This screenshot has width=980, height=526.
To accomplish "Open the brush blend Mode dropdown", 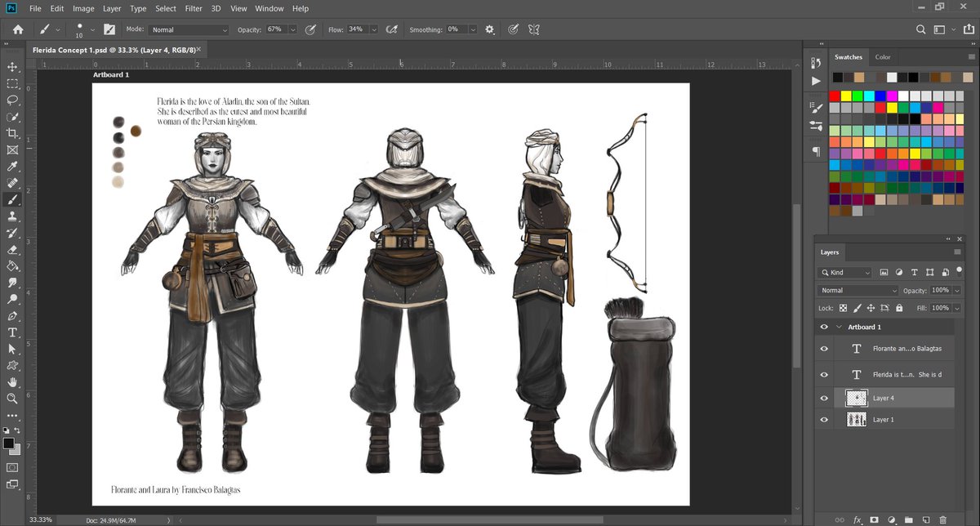I will pos(189,29).
